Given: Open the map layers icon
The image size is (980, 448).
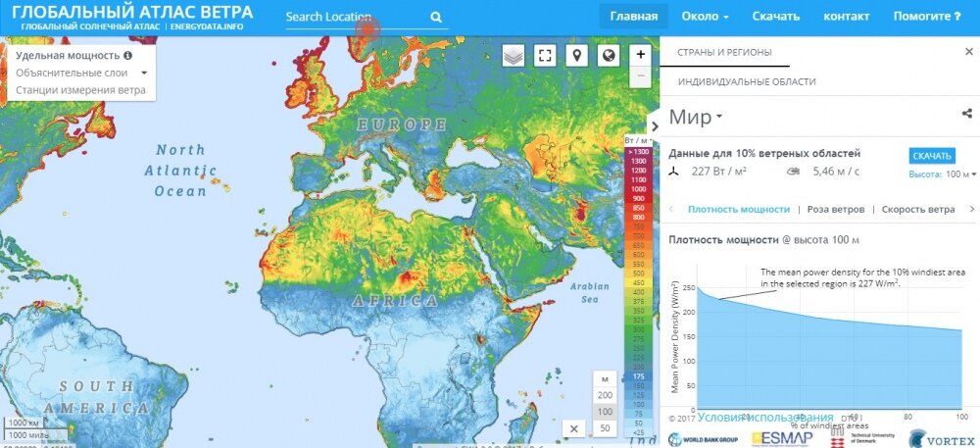Looking at the screenshot, I should [x=514, y=56].
